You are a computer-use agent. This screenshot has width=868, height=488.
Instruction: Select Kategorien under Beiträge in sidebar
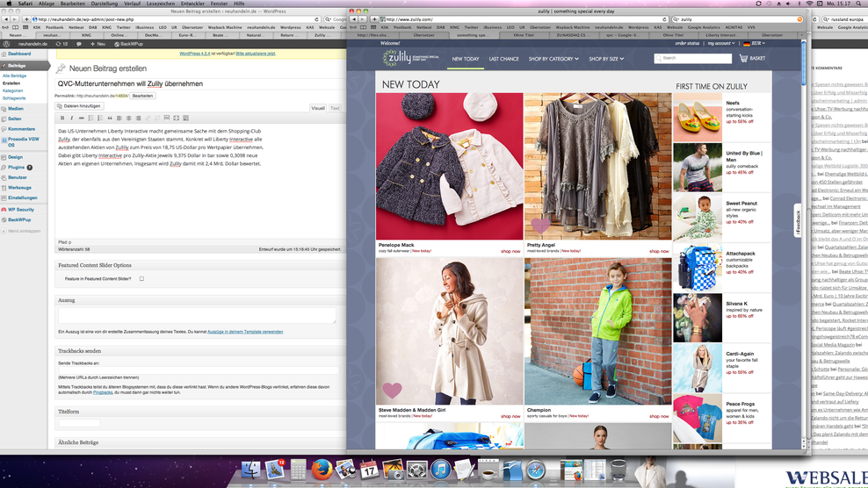(12, 90)
